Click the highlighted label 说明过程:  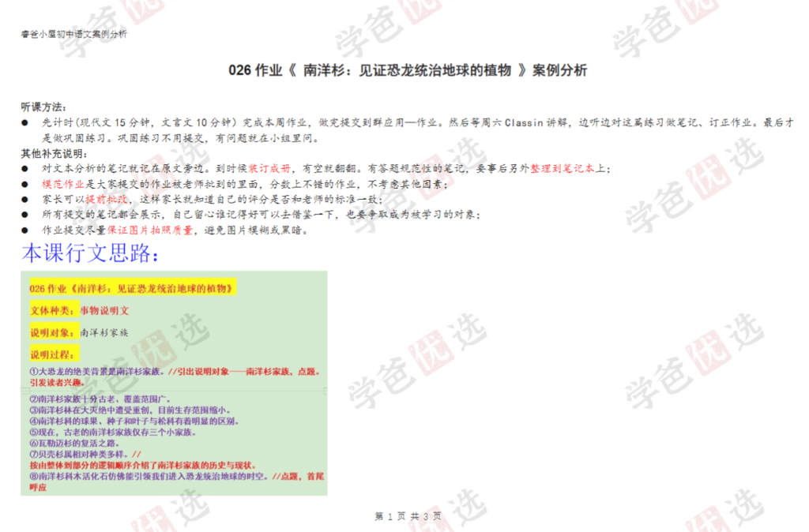53,354
